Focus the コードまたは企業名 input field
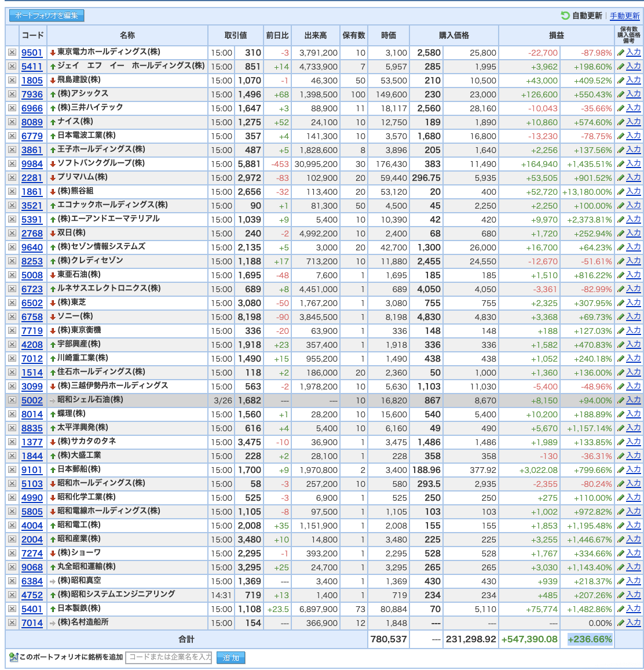 (169, 657)
